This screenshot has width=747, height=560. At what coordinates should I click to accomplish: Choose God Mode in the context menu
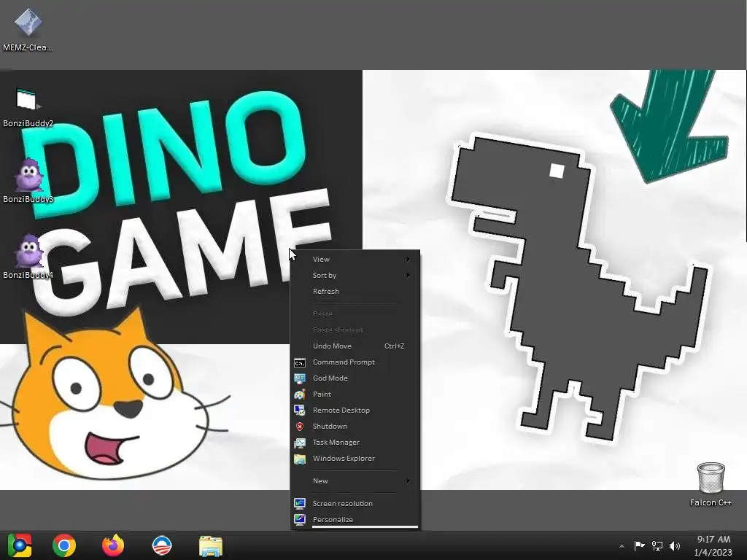[x=355, y=378]
